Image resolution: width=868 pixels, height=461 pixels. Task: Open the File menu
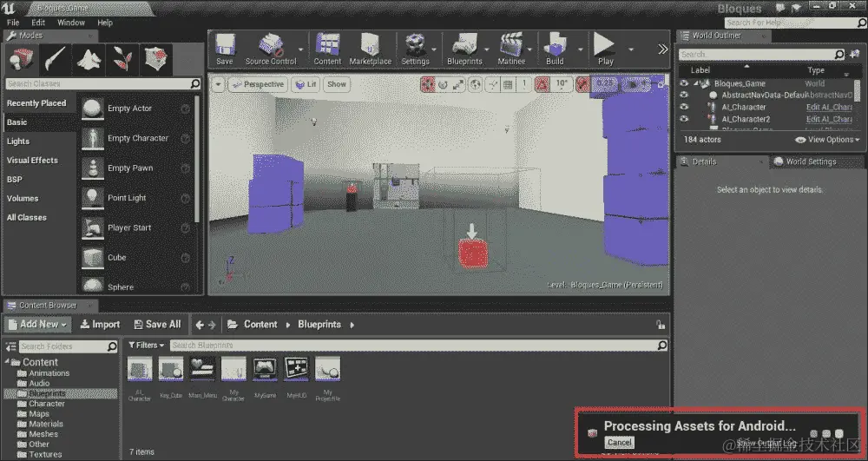click(13, 23)
